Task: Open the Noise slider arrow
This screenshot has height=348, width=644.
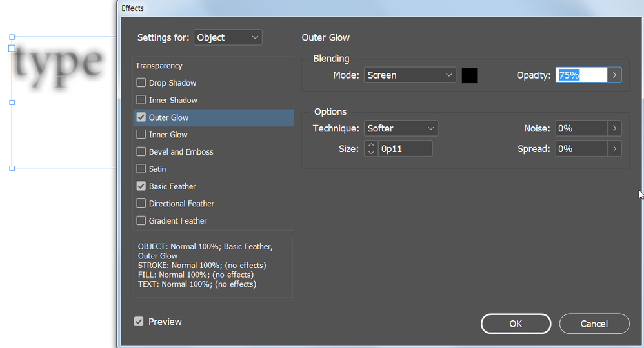Action: (614, 128)
